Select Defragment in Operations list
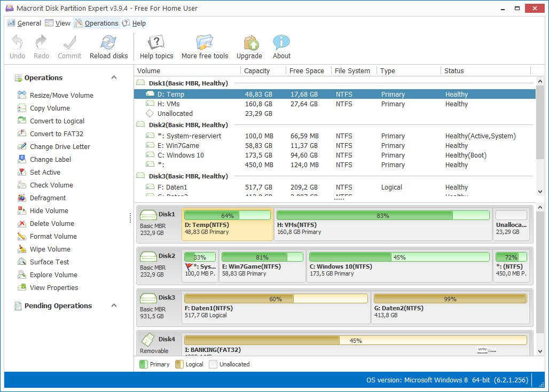This screenshot has width=549, height=392. [48, 198]
